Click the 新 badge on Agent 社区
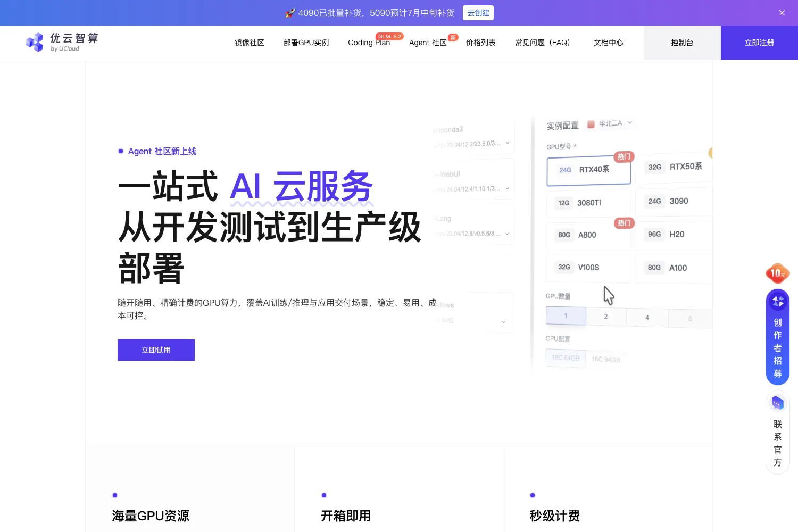 [x=453, y=37]
